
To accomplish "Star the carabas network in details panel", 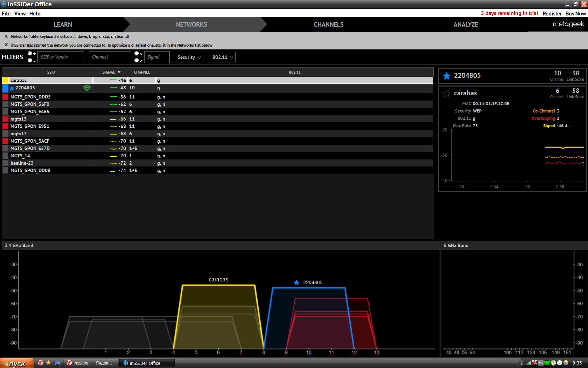I will 447,93.
